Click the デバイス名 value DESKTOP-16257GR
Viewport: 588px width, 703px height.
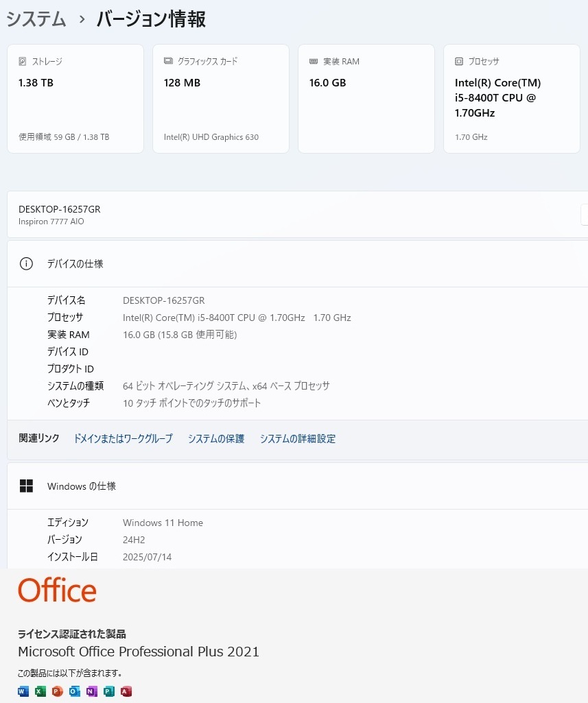(x=164, y=300)
